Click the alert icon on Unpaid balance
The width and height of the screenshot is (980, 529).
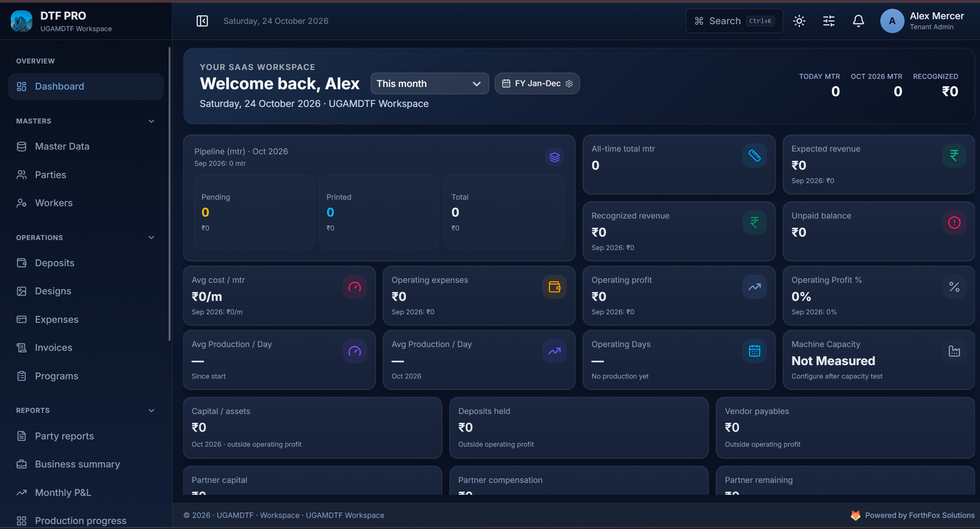tap(954, 223)
